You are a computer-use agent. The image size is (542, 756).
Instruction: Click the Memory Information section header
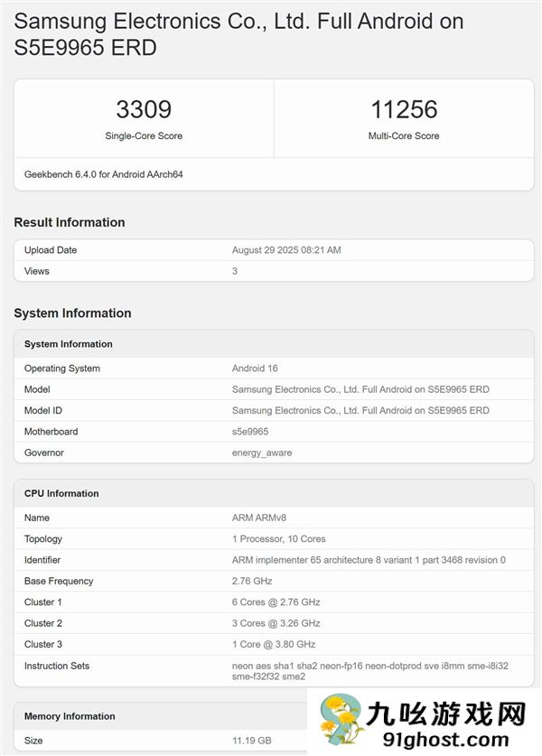pos(70,716)
